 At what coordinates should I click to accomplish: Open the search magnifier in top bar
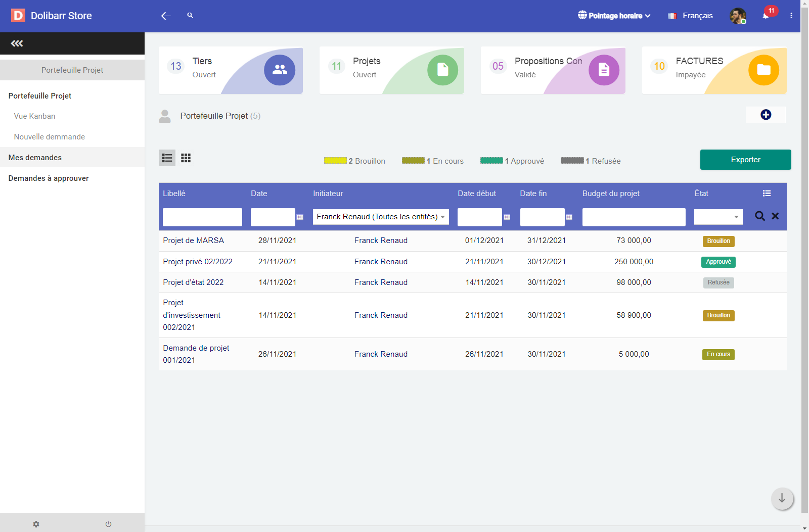pyautogui.click(x=190, y=16)
